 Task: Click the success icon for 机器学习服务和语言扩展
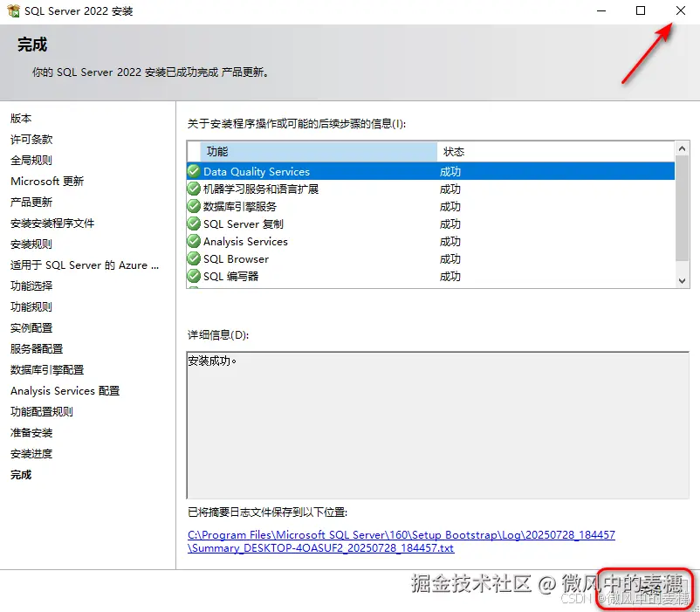[194, 189]
